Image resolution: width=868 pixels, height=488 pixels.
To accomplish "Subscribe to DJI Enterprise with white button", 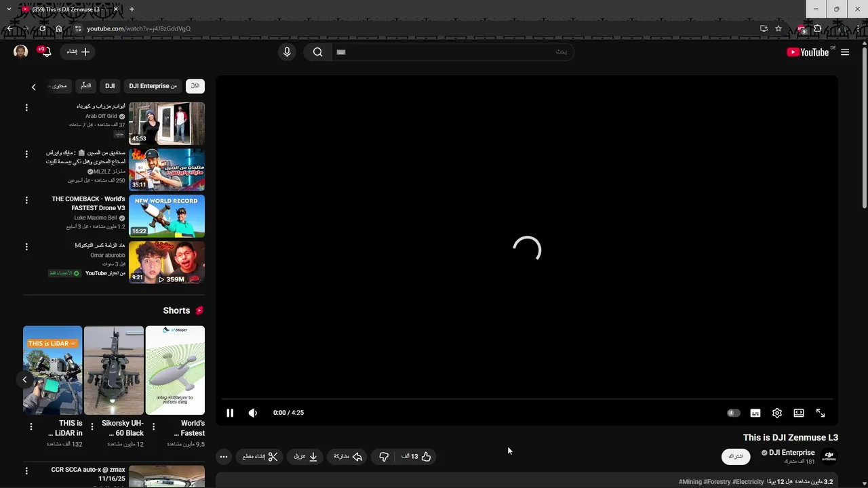I will 736,457.
